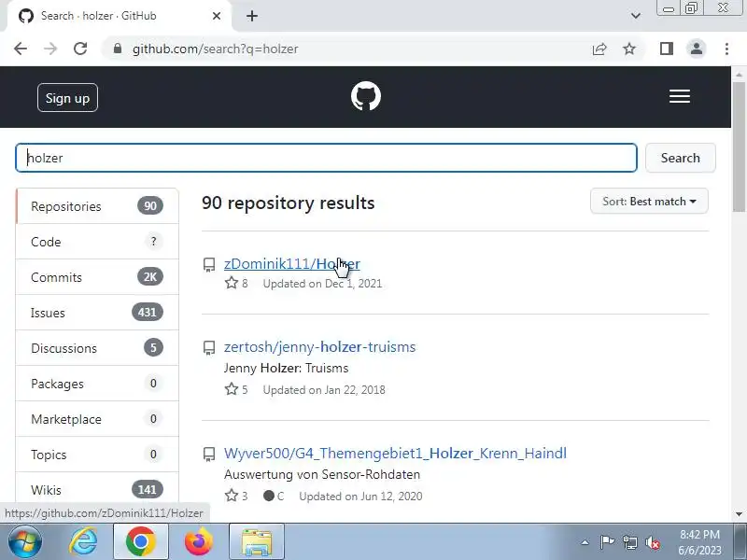Click the repo icon beside zertosh/jenny-holzer-truisms
The width and height of the screenshot is (747, 560).
tap(208, 348)
